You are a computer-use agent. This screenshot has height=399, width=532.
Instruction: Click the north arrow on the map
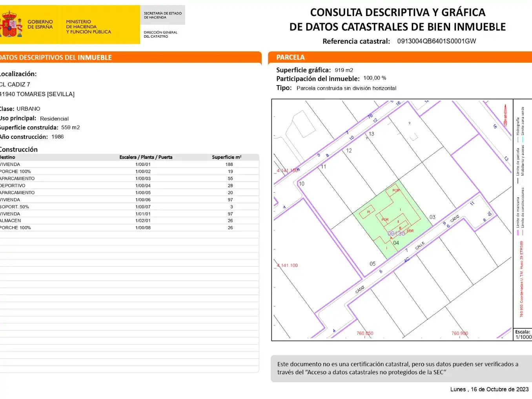[505, 115]
